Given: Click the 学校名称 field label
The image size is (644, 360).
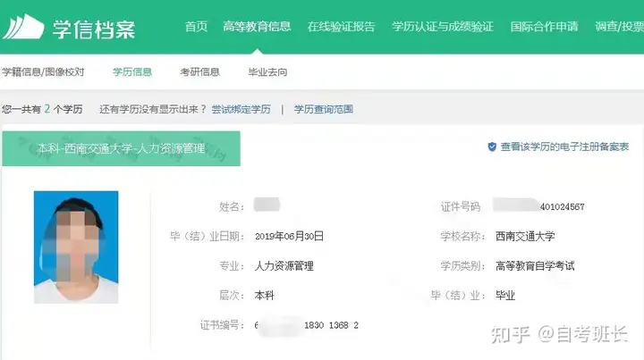Looking at the screenshot, I should pyautogui.click(x=463, y=236).
